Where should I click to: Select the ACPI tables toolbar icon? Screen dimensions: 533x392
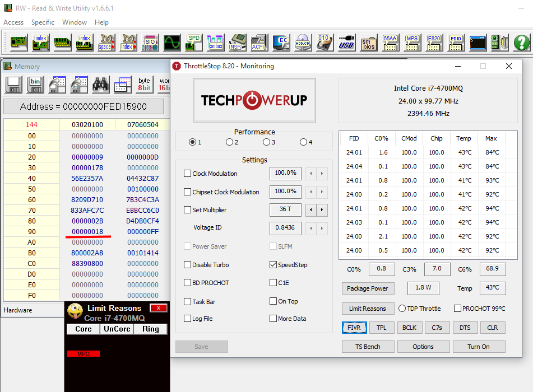pos(258,42)
